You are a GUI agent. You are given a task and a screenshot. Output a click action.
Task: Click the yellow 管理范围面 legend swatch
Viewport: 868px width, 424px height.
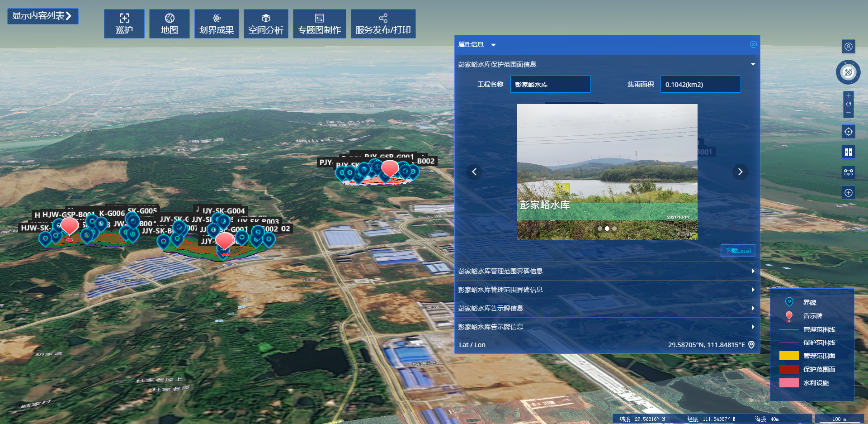pyautogui.click(x=789, y=356)
